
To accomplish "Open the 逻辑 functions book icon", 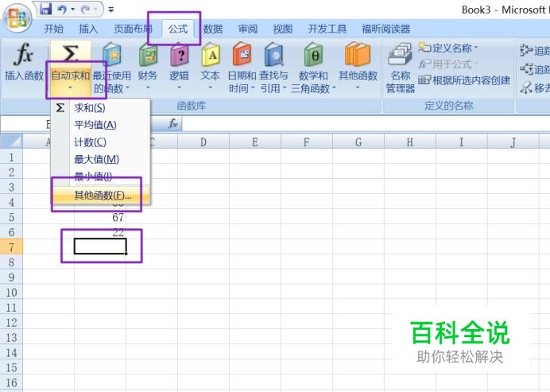I will [x=180, y=55].
